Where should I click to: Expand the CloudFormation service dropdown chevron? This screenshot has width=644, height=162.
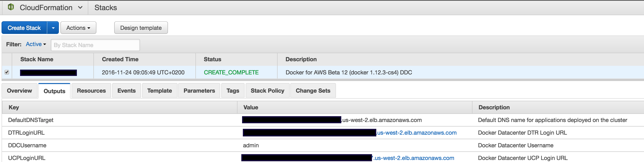pos(80,8)
